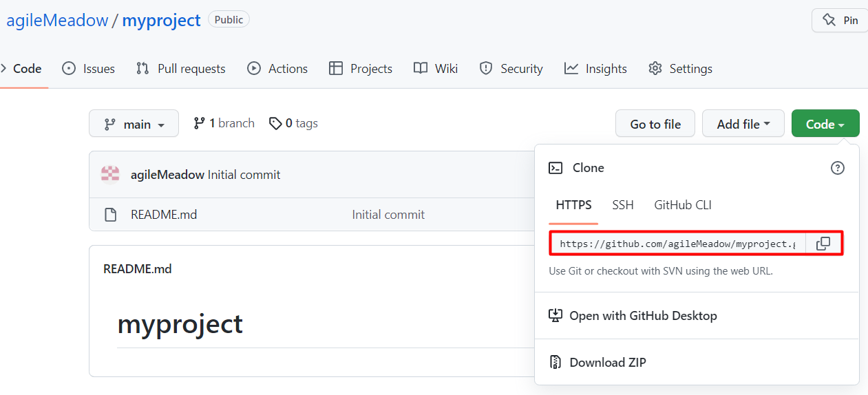
Task: Click the clone help question icon
Action: pyautogui.click(x=837, y=168)
